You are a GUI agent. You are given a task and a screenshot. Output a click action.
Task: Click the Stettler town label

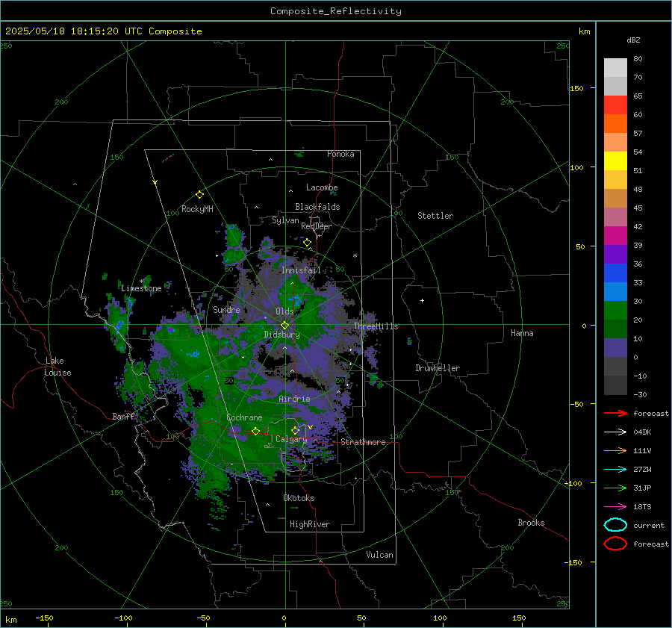435,216
